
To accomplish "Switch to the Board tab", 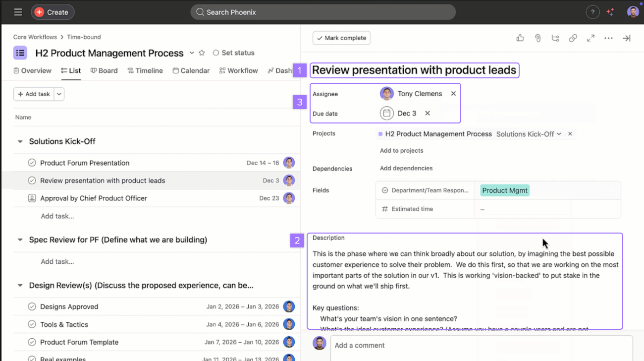I will (104, 71).
